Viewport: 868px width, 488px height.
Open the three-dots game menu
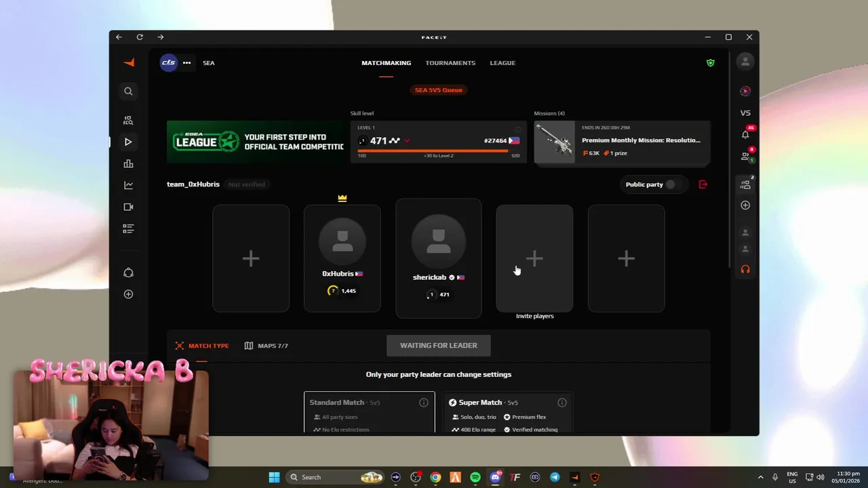click(x=186, y=62)
